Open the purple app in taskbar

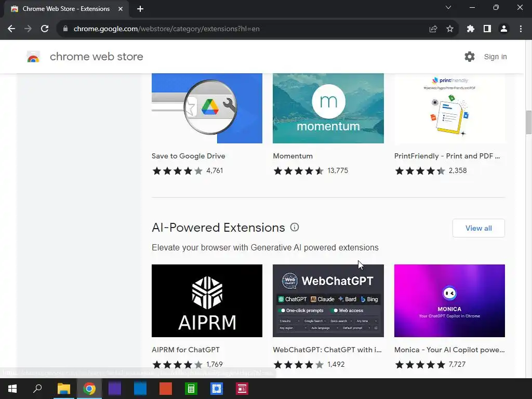coord(115,389)
